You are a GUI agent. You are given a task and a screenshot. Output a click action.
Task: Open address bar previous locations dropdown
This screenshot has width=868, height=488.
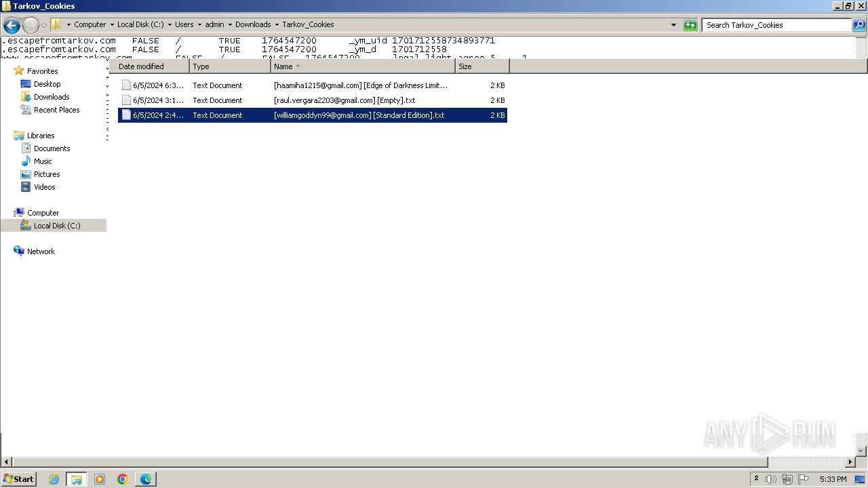tap(673, 25)
